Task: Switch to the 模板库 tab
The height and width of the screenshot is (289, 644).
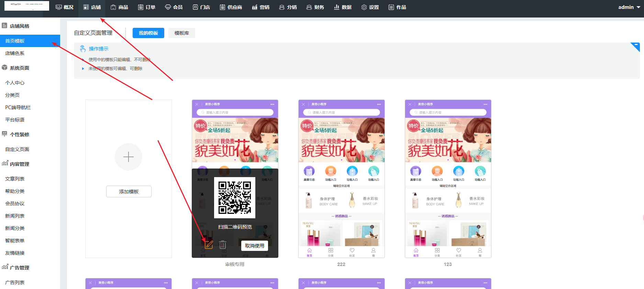Action: tap(181, 33)
